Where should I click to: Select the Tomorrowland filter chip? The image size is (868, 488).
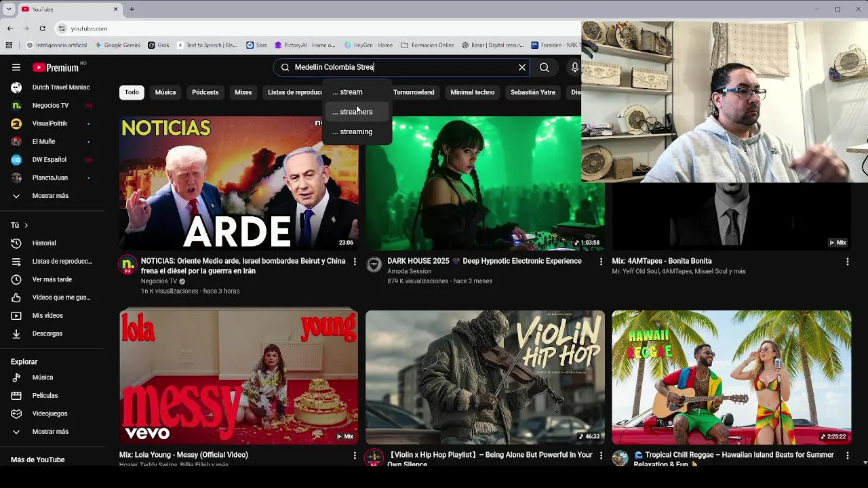coord(414,92)
